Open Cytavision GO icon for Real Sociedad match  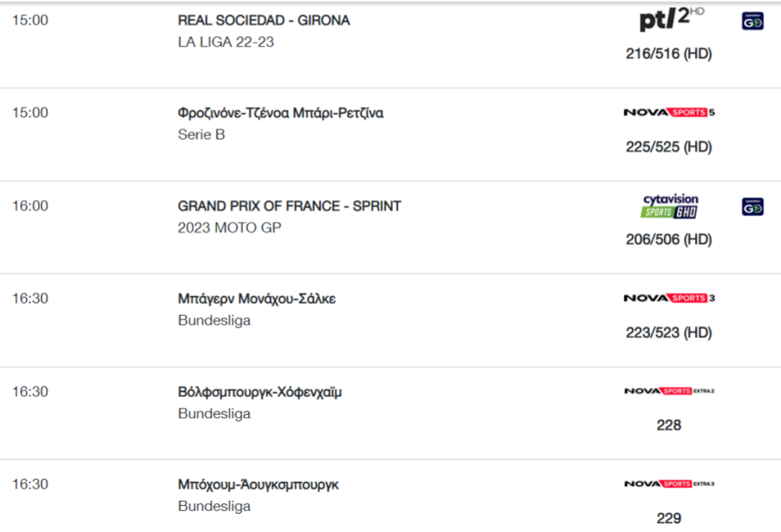[x=752, y=21]
